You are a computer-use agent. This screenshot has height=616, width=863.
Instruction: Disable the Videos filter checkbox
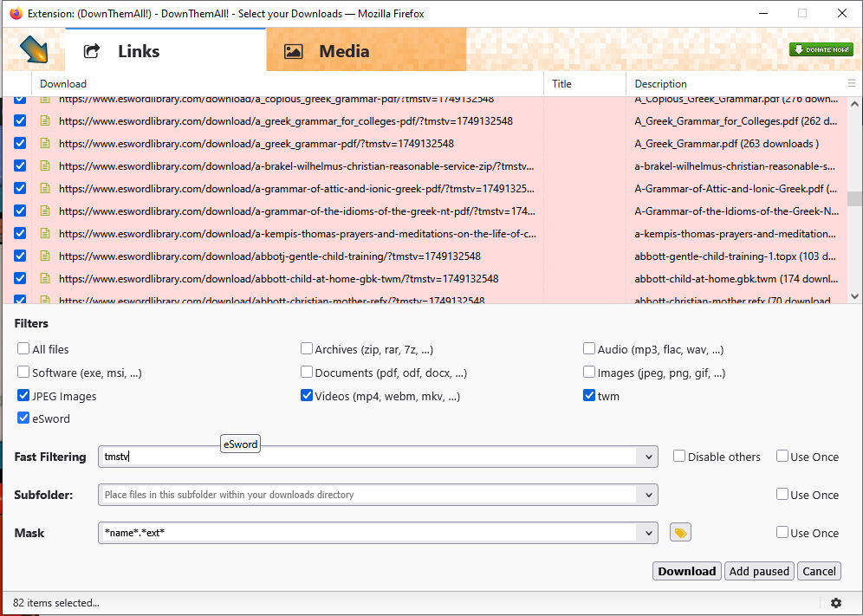tap(307, 395)
